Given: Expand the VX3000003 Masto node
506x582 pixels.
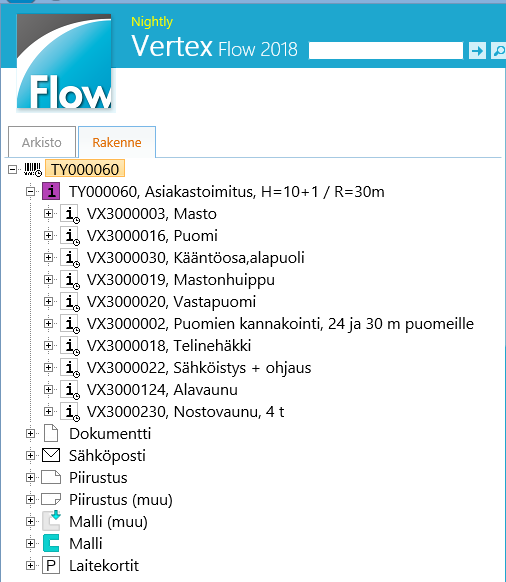Looking at the screenshot, I should [48, 213].
